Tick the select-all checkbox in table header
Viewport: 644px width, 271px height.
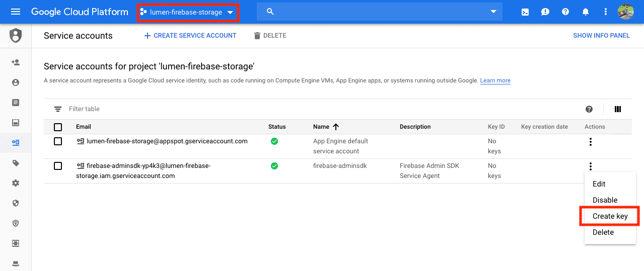point(58,127)
